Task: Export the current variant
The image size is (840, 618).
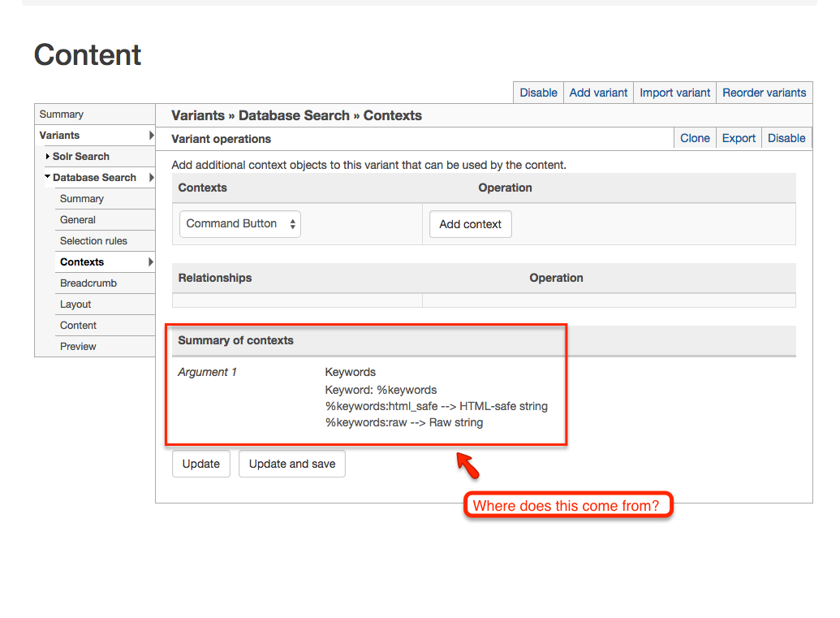Action: point(738,138)
